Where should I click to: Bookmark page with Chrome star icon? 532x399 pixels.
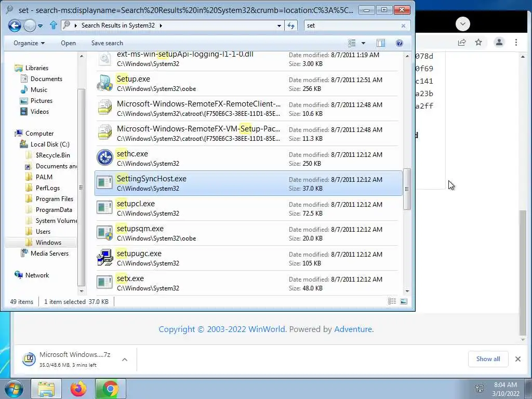tap(478, 43)
